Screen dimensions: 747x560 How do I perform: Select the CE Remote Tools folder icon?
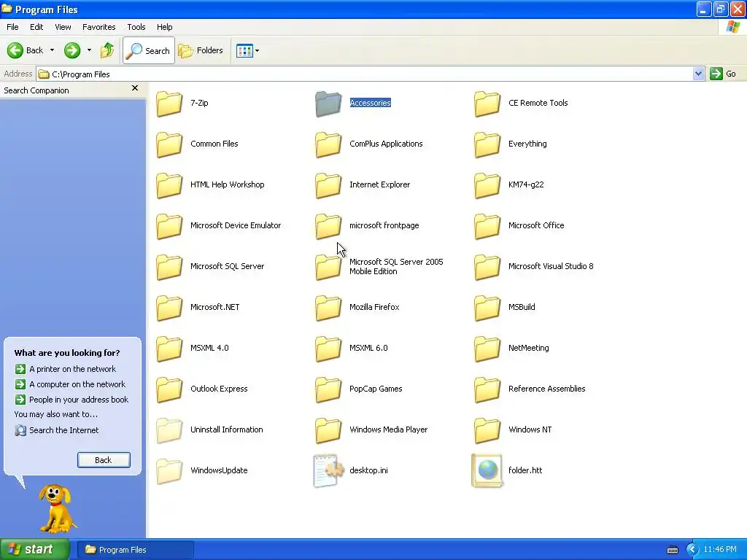[487, 104]
